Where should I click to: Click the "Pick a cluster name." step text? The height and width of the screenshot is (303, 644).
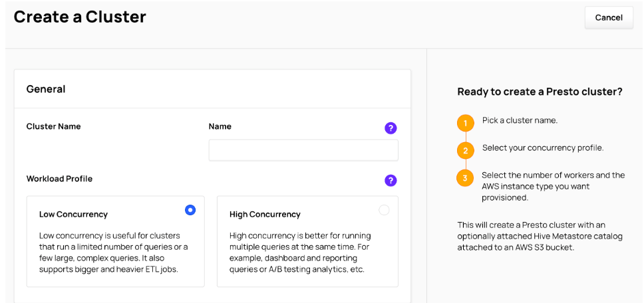pyautogui.click(x=520, y=120)
